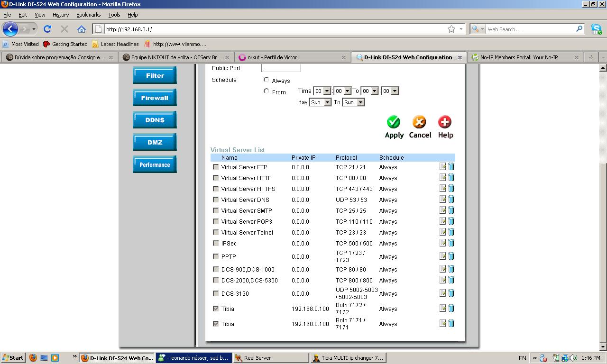Edit the Virtual Server FTP entry
Image resolution: width=607 pixels, height=364 pixels.
(x=442, y=166)
